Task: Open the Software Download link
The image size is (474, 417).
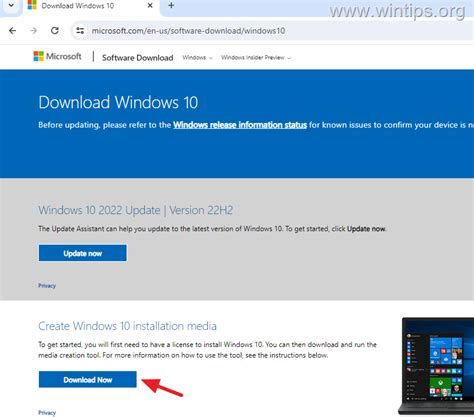Action: [x=138, y=58]
